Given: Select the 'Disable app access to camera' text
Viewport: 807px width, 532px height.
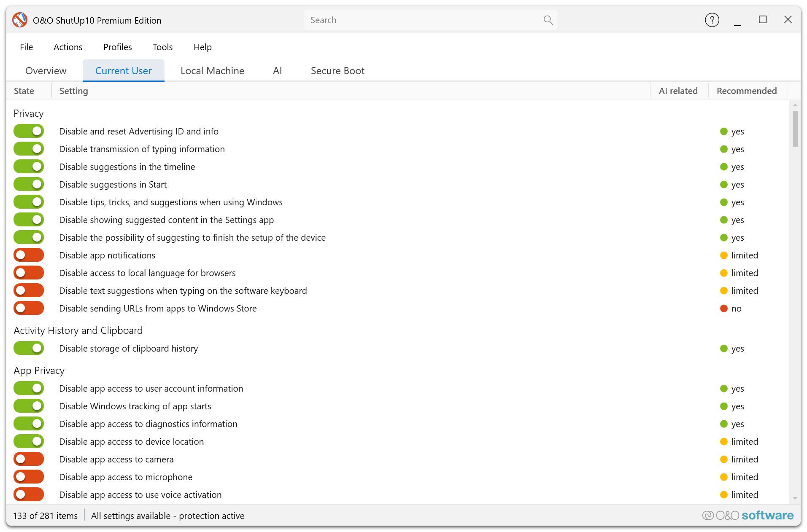Looking at the screenshot, I should (x=116, y=459).
